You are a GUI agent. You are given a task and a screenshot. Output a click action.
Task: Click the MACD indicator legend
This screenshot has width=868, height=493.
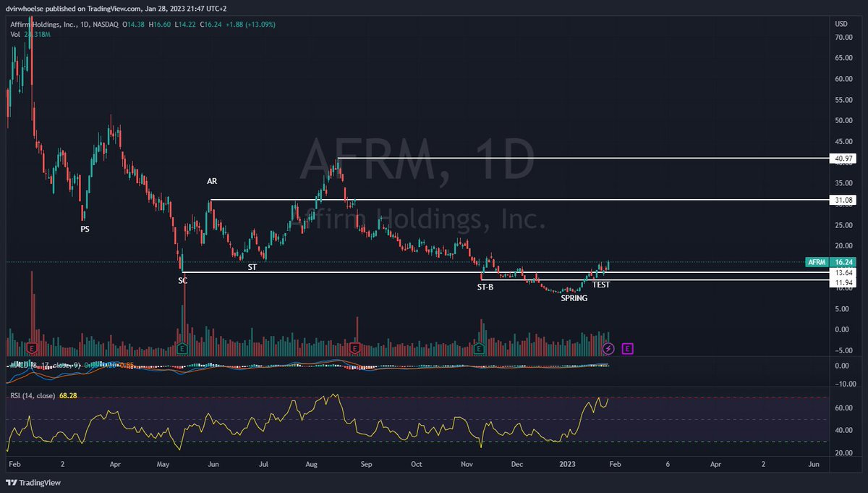[70, 364]
